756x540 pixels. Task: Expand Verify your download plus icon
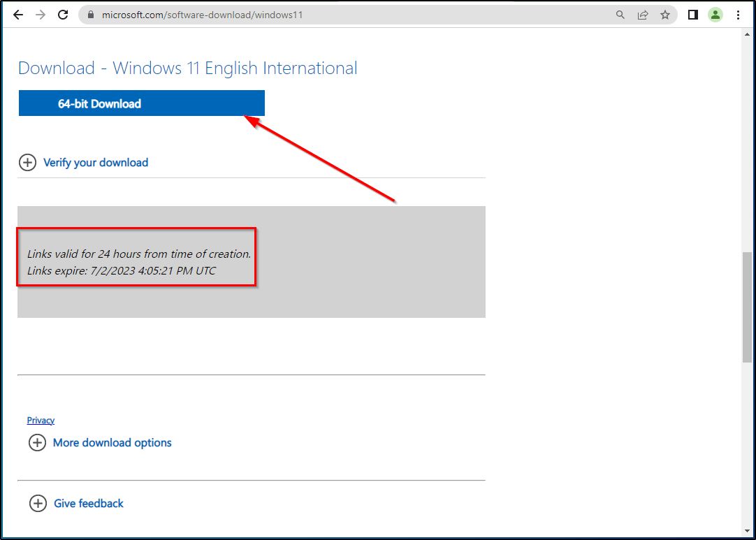click(27, 163)
